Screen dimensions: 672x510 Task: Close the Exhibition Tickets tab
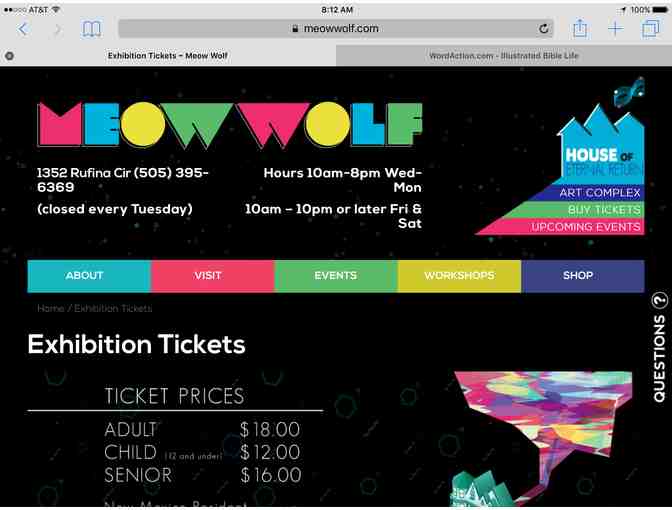point(9,56)
